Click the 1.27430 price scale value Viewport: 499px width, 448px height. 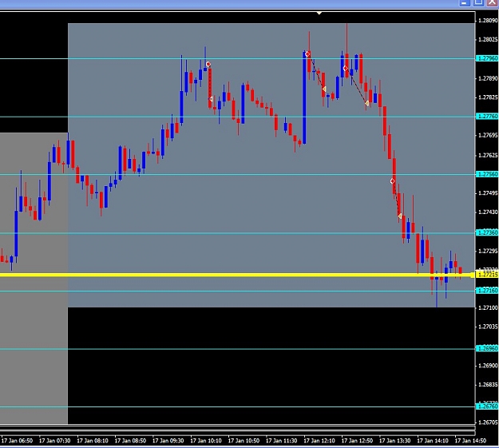click(488, 212)
